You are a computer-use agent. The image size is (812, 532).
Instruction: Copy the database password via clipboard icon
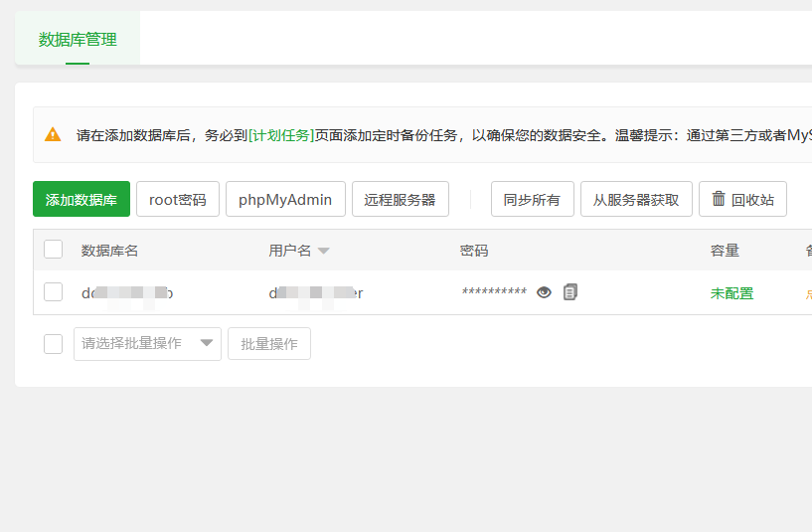click(x=570, y=292)
